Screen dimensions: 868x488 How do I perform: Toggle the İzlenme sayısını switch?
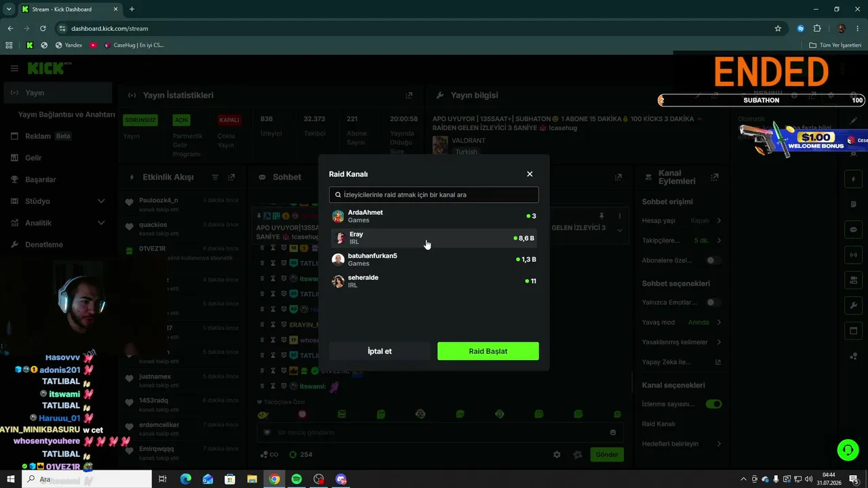[713, 404]
